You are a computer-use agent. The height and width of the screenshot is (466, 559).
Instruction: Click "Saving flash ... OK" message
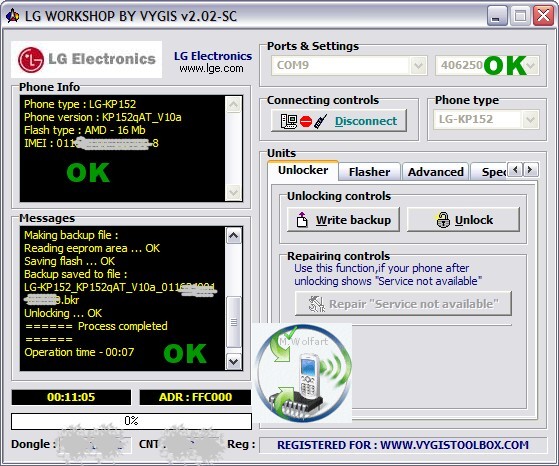(x=70, y=261)
